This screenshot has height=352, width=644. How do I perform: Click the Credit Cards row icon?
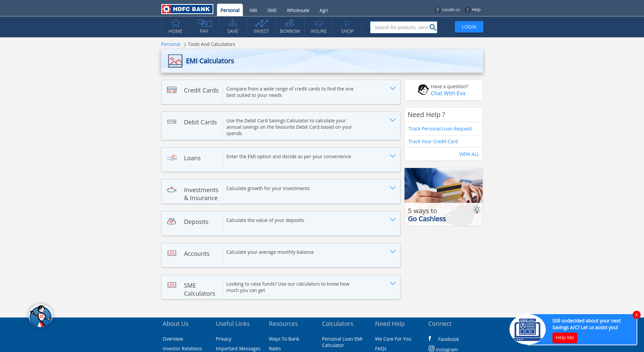coord(172,90)
